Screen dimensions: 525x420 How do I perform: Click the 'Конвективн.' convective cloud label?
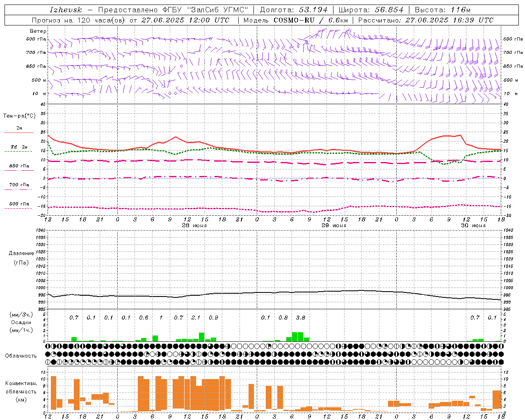pyautogui.click(x=21, y=383)
